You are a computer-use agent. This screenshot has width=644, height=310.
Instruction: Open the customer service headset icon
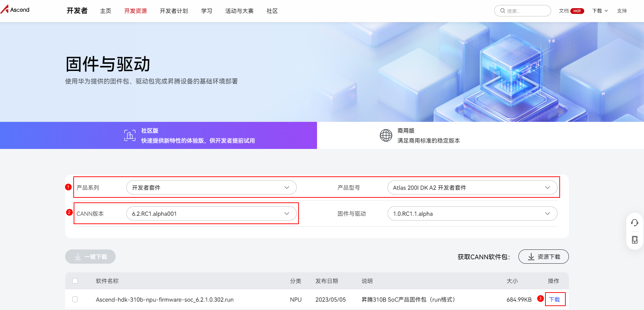(x=634, y=223)
